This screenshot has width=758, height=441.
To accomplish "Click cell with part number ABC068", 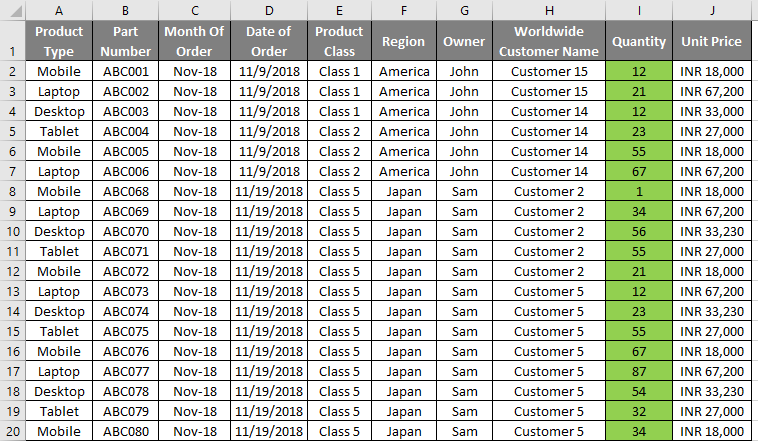I will [x=126, y=191].
